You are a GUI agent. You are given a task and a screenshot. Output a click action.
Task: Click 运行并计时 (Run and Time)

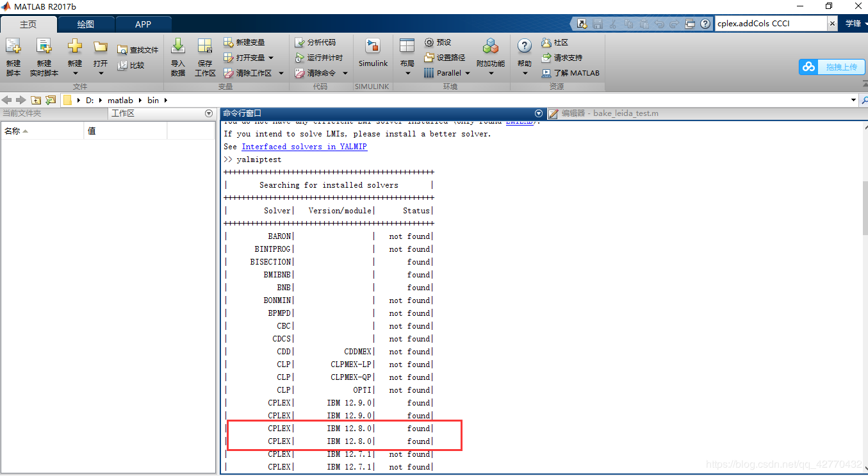point(318,58)
